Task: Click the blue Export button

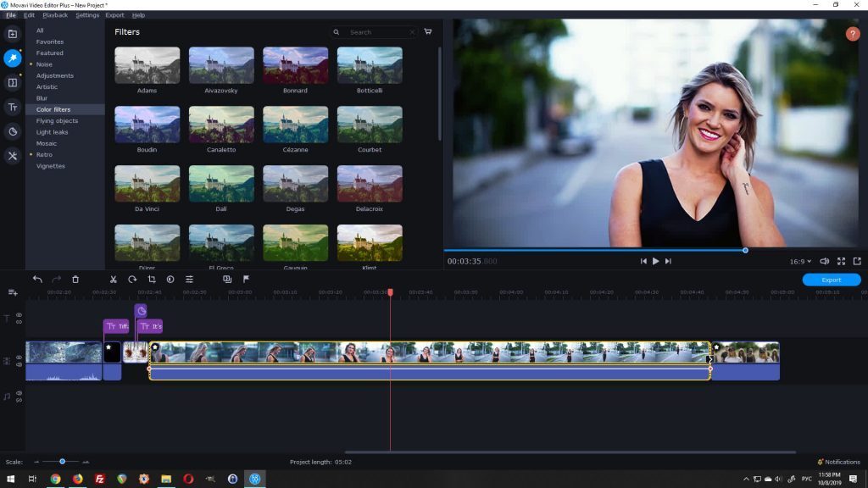Action: tap(832, 280)
